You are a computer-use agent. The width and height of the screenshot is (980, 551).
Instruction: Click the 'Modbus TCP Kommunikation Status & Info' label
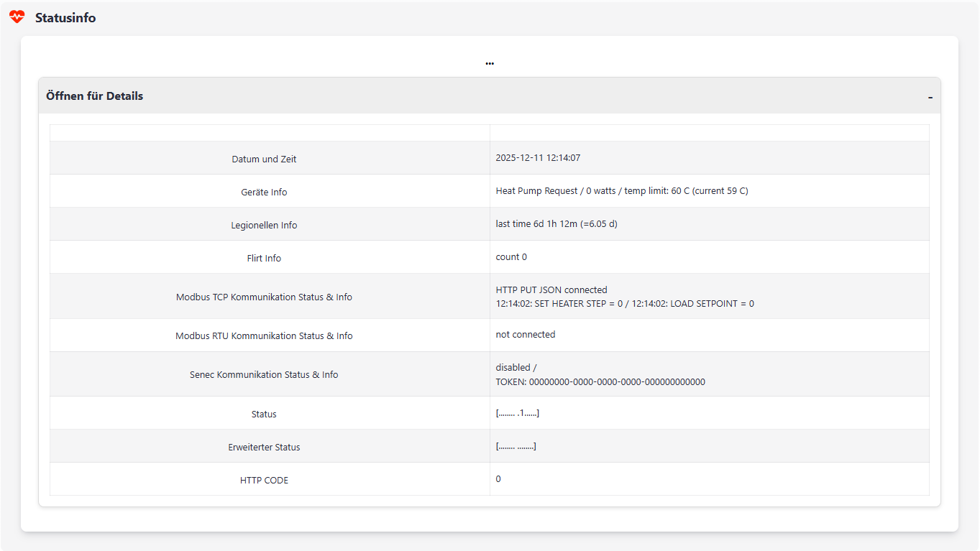click(x=264, y=296)
